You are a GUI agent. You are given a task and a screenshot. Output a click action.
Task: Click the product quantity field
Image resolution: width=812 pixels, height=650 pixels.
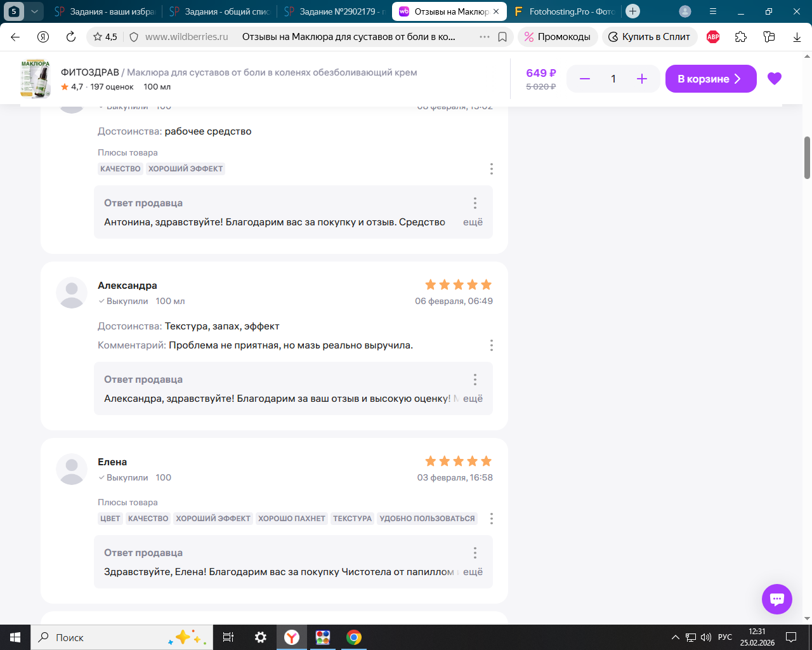[613, 79]
